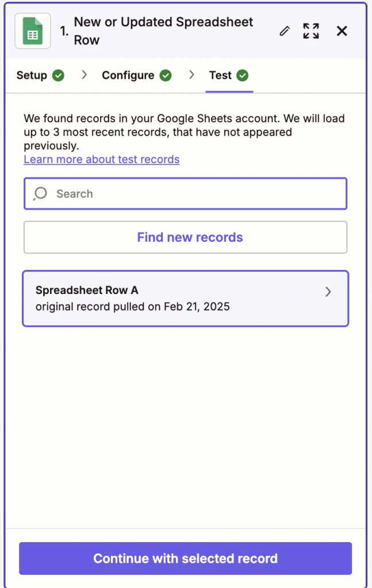Click the green checkmark beside Setup
Image resolution: width=372 pixels, height=588 pixels.
(58, 75)
